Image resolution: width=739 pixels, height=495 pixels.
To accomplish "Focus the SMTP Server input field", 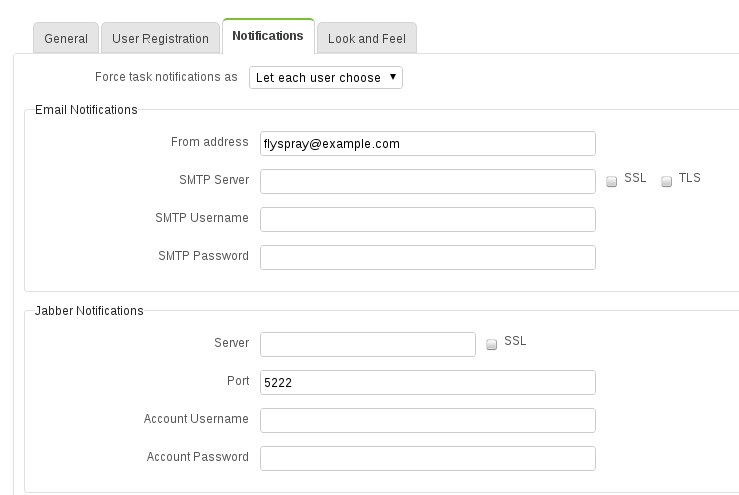I will pos(428,182).
